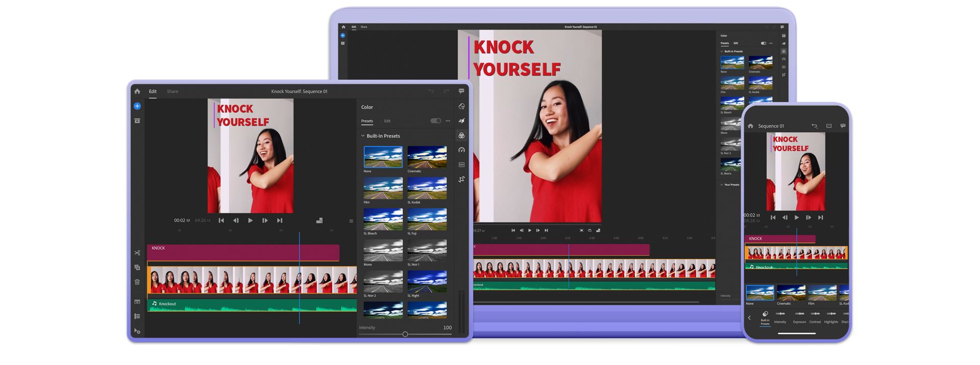Tap the Exposure option on the phone
980x365 pixels.
pyautogui.click(x=799, y=317)
